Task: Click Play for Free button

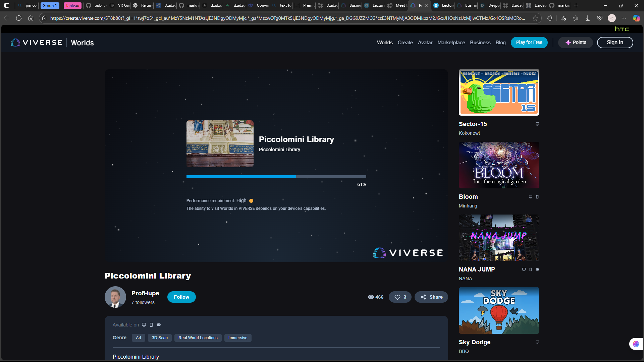Action: coord(529,43)
